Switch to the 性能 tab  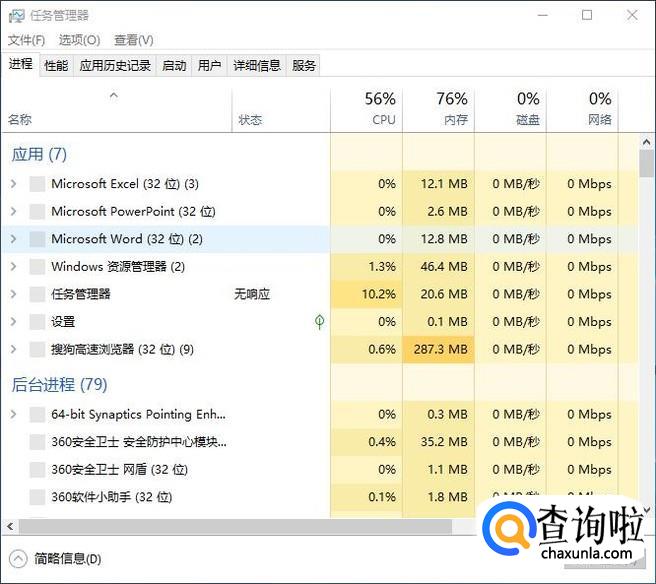[56, 65]
